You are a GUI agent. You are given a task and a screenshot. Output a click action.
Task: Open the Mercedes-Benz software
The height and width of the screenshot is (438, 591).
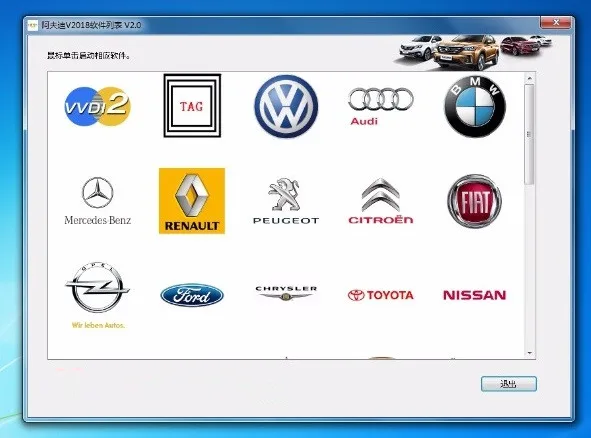[x=98, y=201]
